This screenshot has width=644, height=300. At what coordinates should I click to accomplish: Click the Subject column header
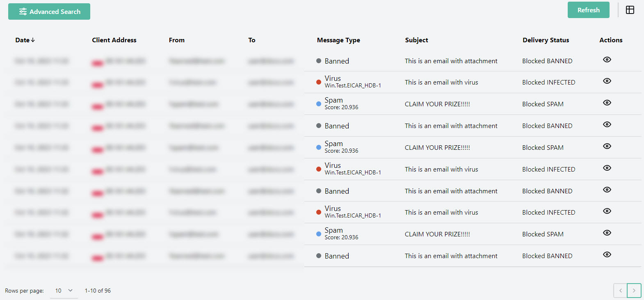pyautogui.click(x=416, y=40)
